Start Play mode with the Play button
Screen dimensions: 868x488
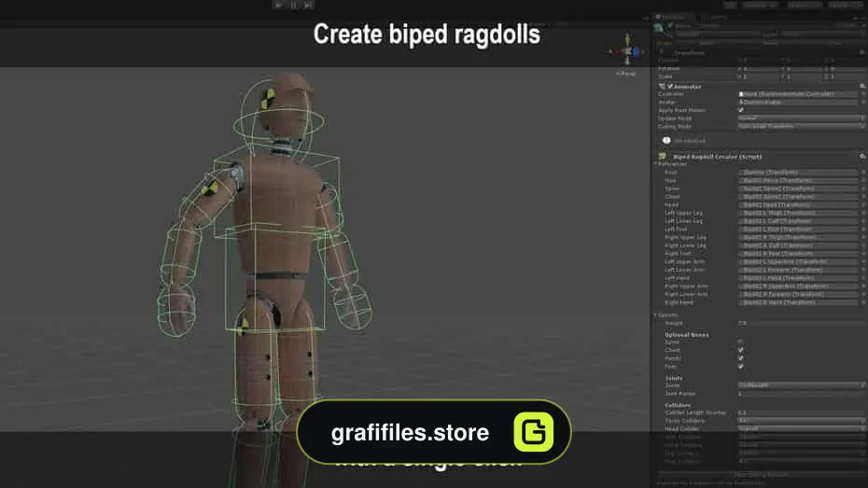point(278,5)
